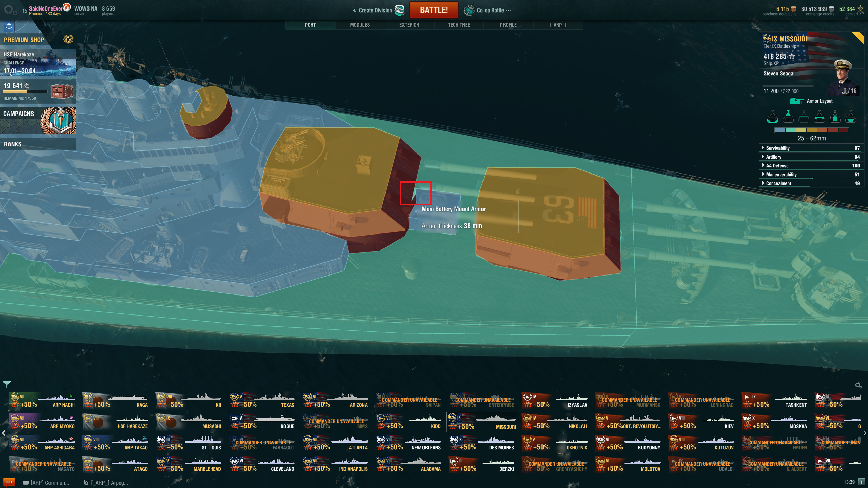Expand the Survivability parameters
868x488 pixels.
[811, 148]
